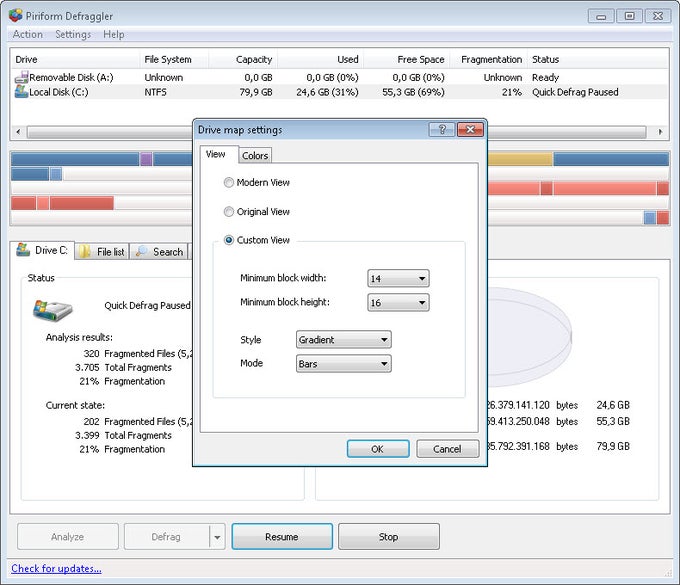Click the 'Quick Defrag Paused' status cell

click(x=575, y=92)
